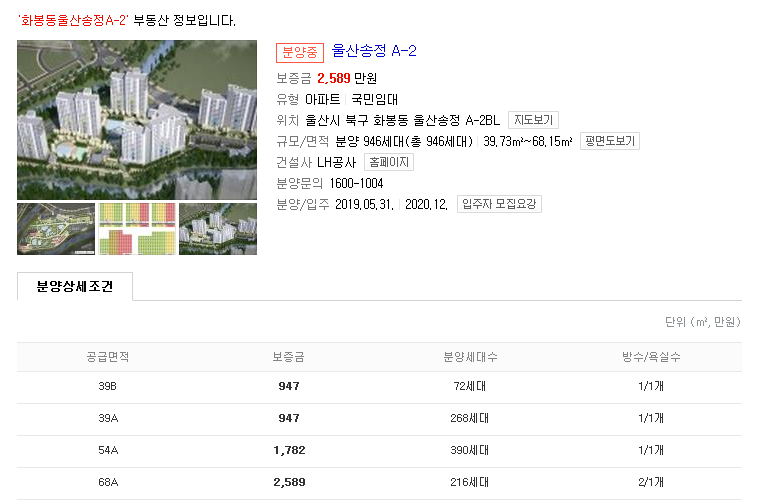Click the 1600-1004 inquiry phone number
Screen dimensions: 770x504
(356, 184)
